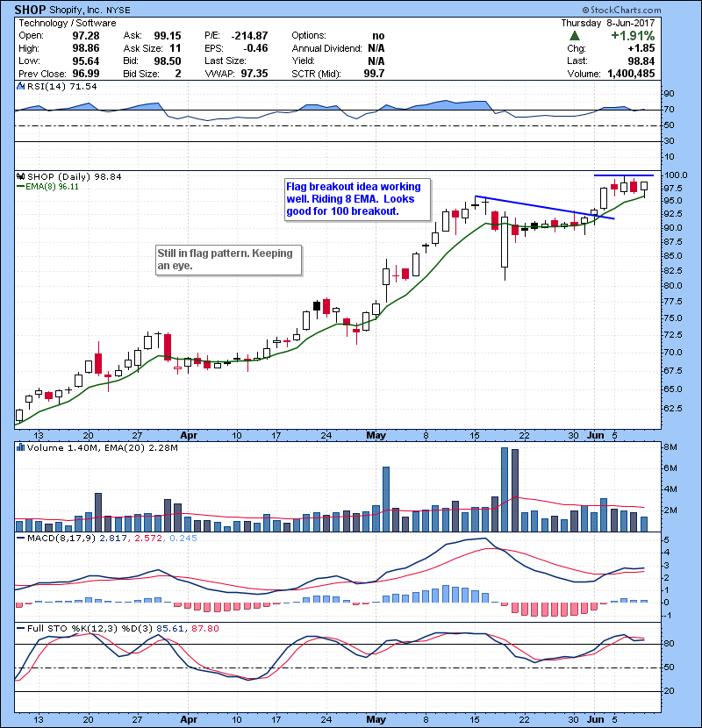This screenshot has width=702, height=728.
Task: Click the VWAP value 97.35
Action: [254, 74]
